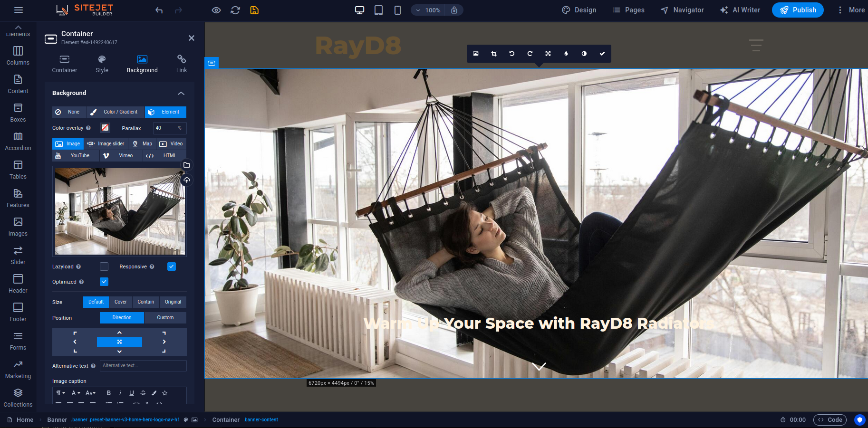
Task: Open the Pages menu
Action: [x=628, y=10]
